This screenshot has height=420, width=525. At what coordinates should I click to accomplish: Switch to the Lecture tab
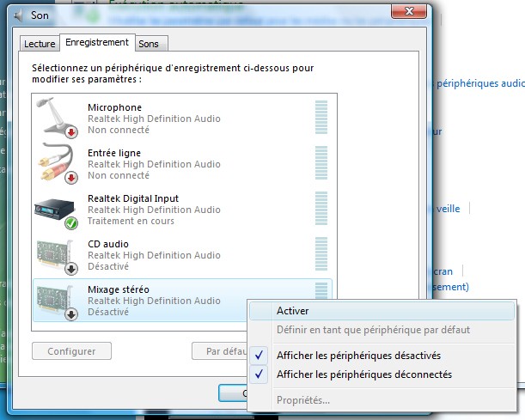pyautogui.click(x=40, y=43)
